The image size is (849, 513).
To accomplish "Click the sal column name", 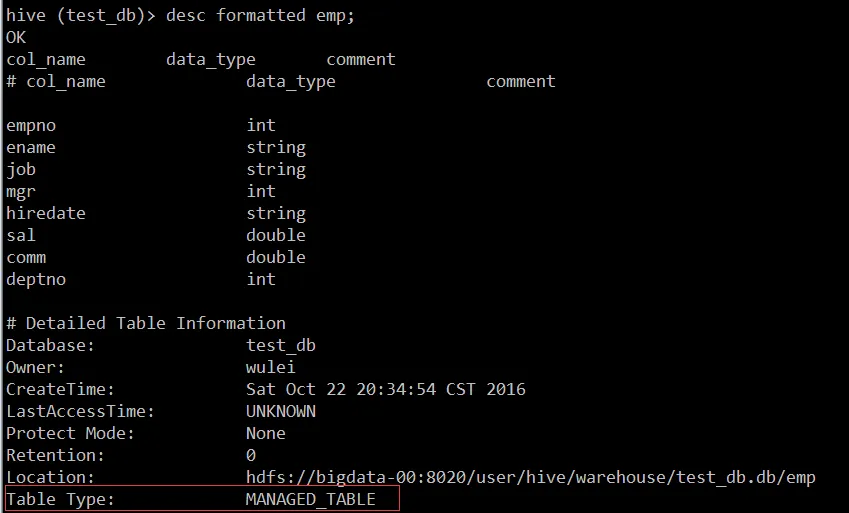I will click(x=21, y=236).
